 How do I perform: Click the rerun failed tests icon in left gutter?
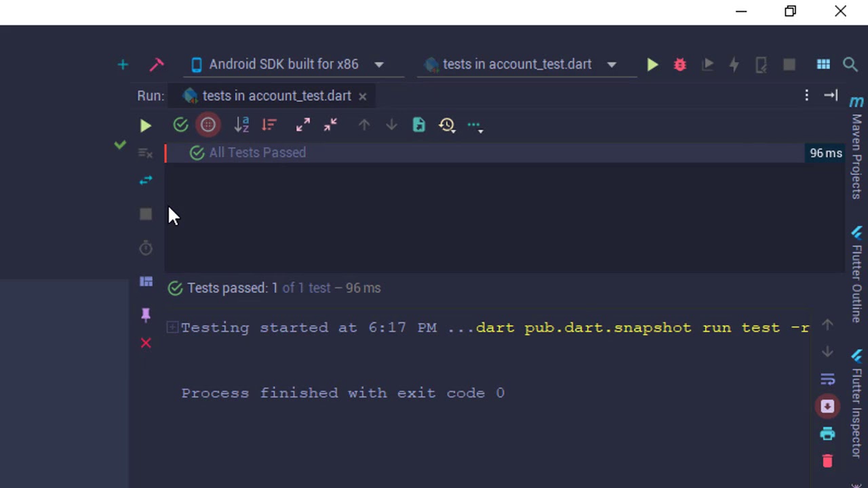point(145,153)
